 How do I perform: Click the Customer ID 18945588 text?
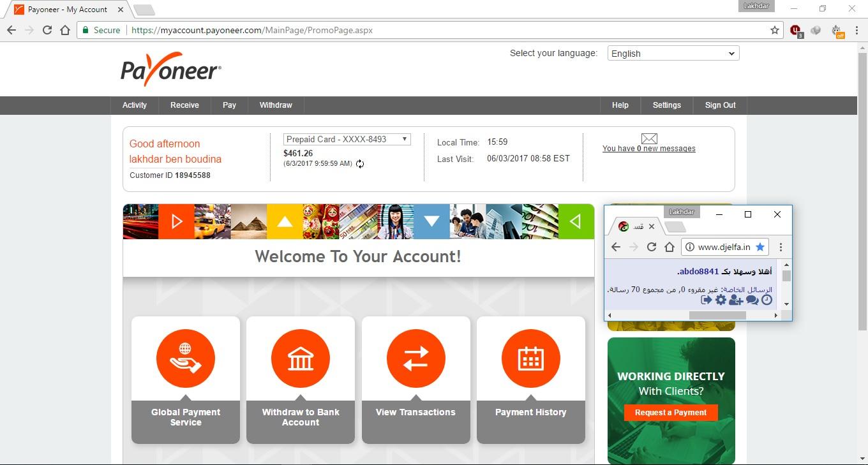[170, 175]
